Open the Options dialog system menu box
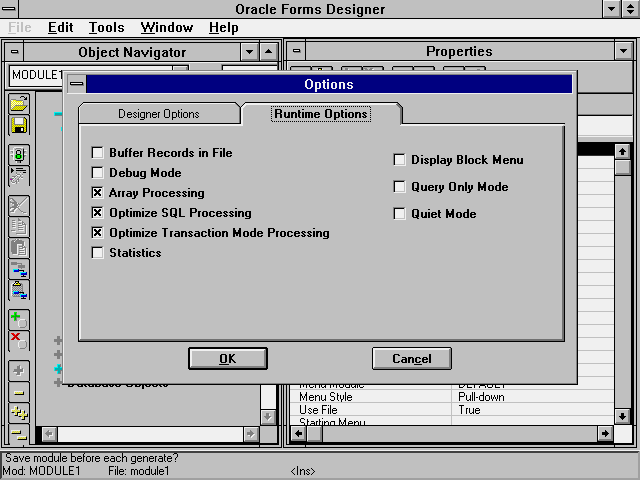The height and width of the screenshot is (480, 640). point(77,85)
